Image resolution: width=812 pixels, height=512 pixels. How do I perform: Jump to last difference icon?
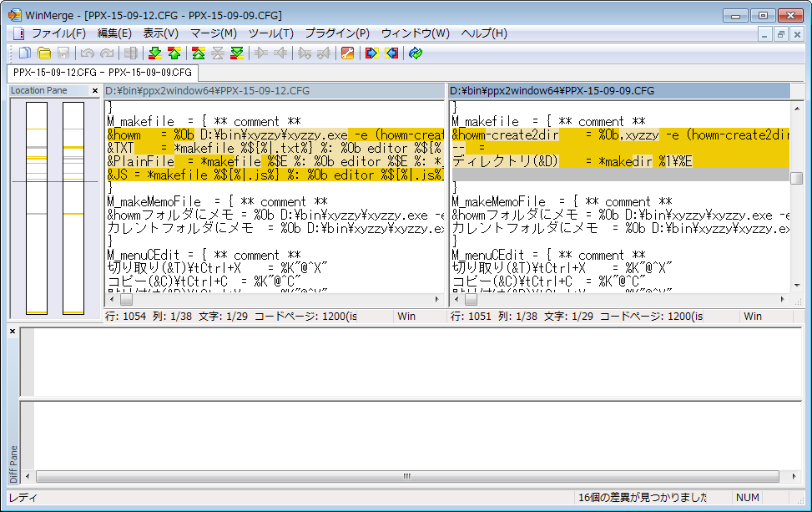point(237,53)
